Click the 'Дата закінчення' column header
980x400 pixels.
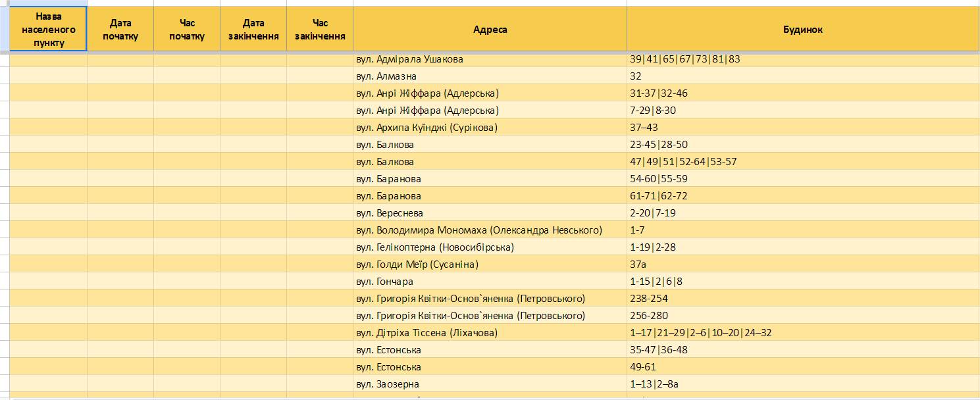coord(253,29)
